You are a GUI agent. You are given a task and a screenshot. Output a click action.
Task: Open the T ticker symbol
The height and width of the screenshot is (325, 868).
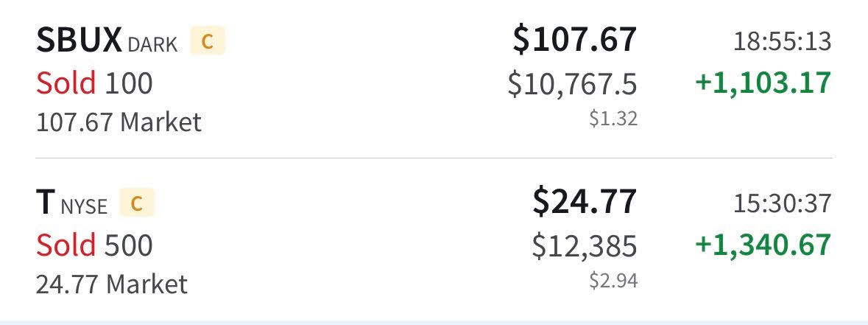tap(46, 202)
